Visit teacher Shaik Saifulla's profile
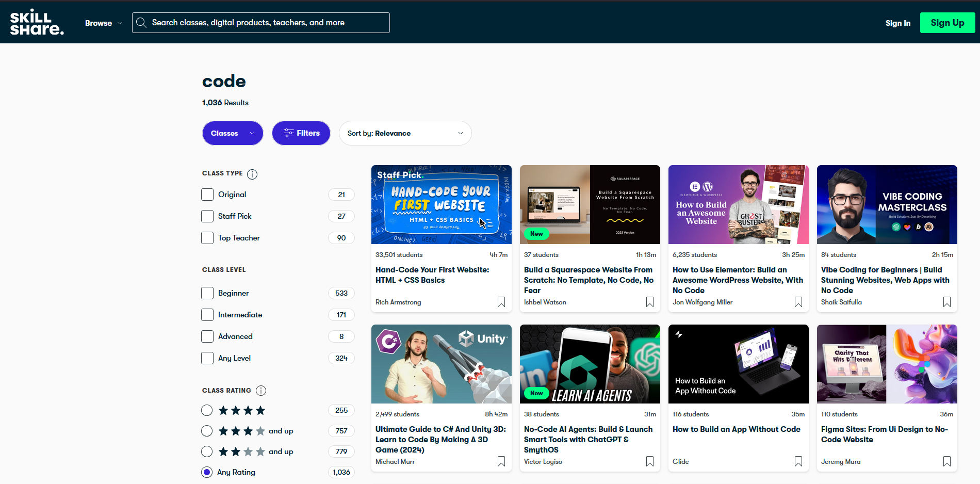The width and height of the screenshot is (980, 484). click(841, 302)
